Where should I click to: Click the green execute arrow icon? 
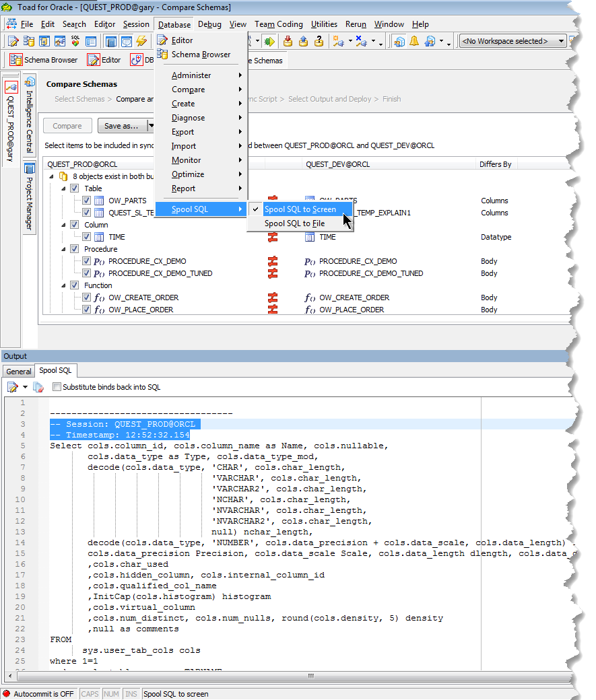[269, 42]
